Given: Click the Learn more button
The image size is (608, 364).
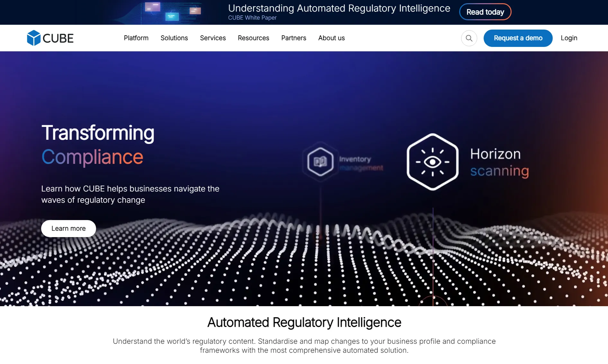Looking at the screenshot, I should (x=68, y=228).
